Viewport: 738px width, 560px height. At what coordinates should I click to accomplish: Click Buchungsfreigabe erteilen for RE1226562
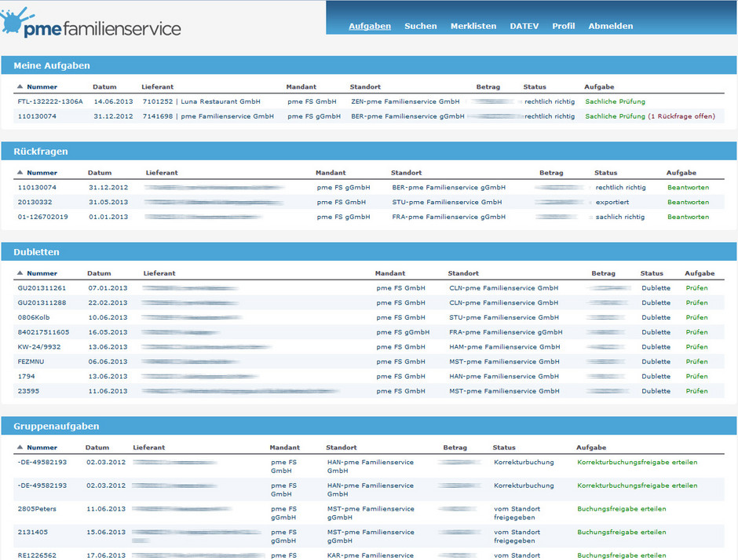pyautogui.click(x=621, y=555)
